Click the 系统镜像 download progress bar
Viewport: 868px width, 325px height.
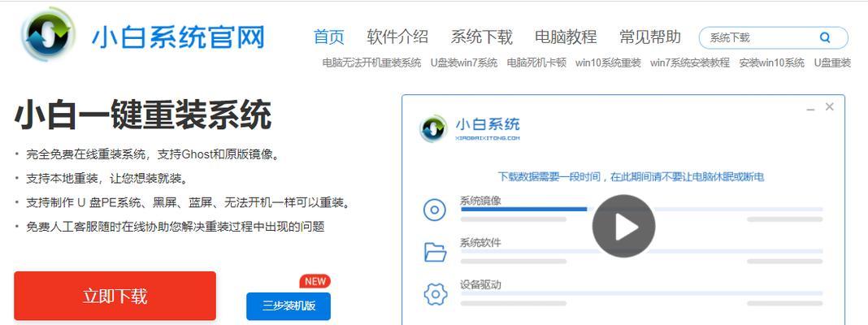click(641, 210)
